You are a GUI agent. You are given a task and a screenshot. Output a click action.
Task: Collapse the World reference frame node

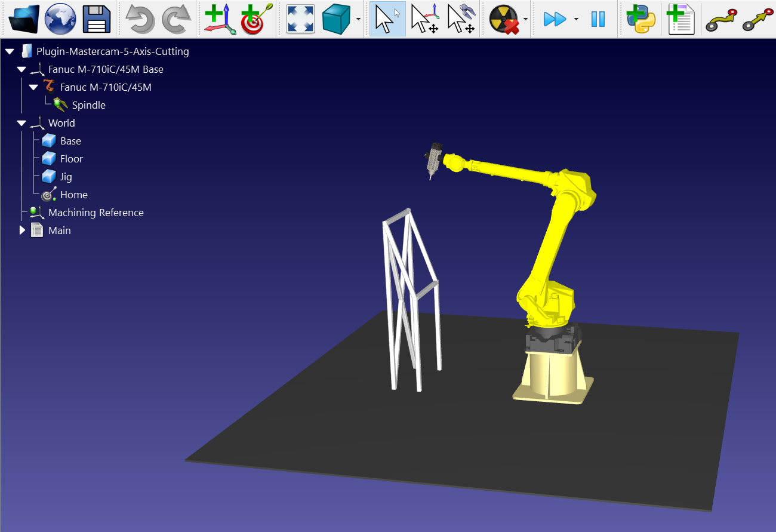click(x=22, y=123)
